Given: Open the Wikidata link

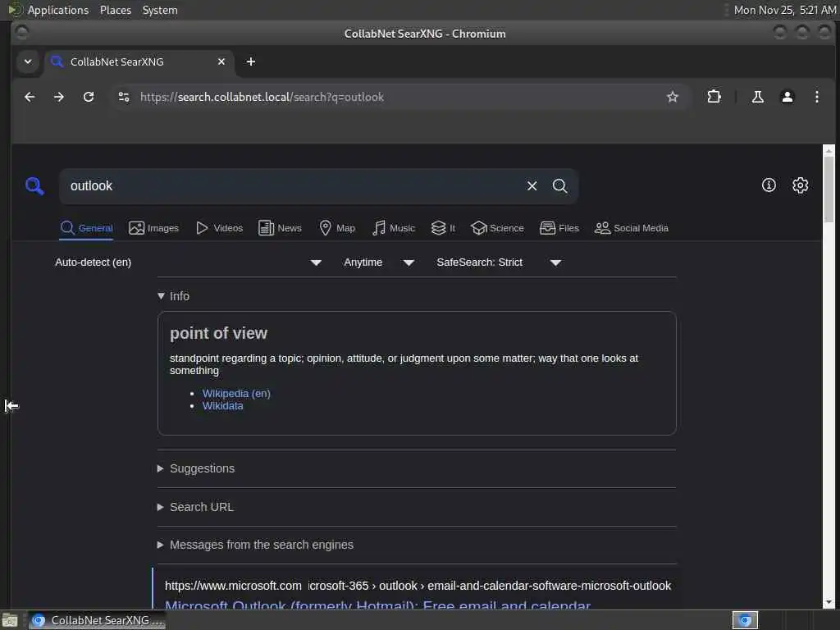Looking at the screenshot, I should pos(223,406).
